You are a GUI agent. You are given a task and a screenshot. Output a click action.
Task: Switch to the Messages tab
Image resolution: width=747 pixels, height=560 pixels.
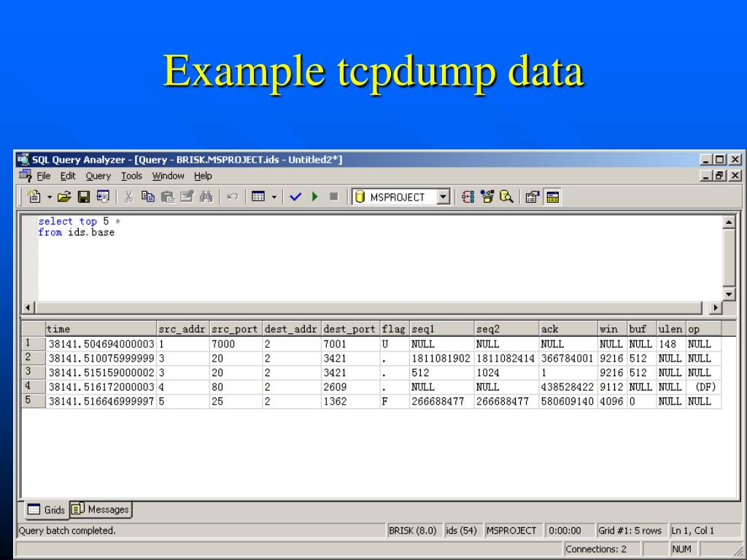click(x=101, y=510)
